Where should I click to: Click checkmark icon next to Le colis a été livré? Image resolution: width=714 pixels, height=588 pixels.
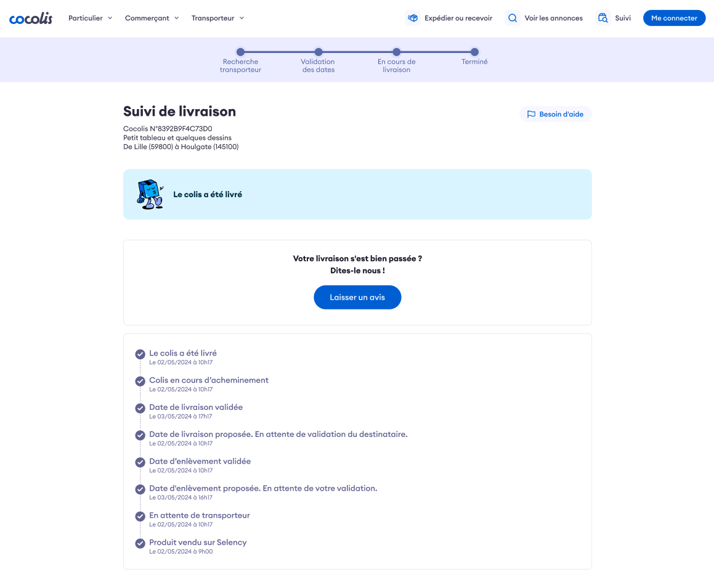(140, 354)
